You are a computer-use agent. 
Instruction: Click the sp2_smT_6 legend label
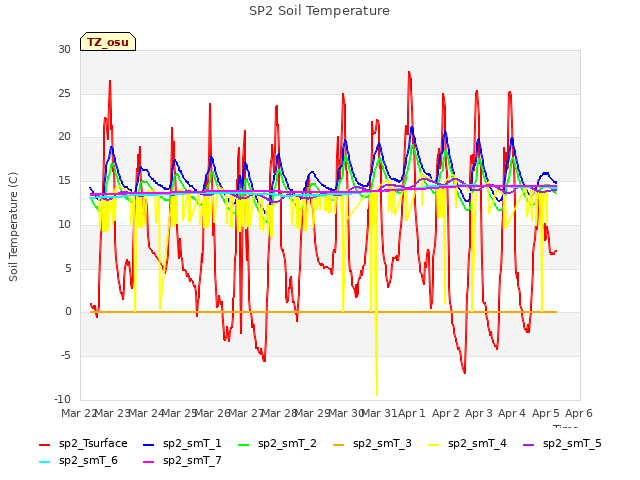click(x=88, y=460)
